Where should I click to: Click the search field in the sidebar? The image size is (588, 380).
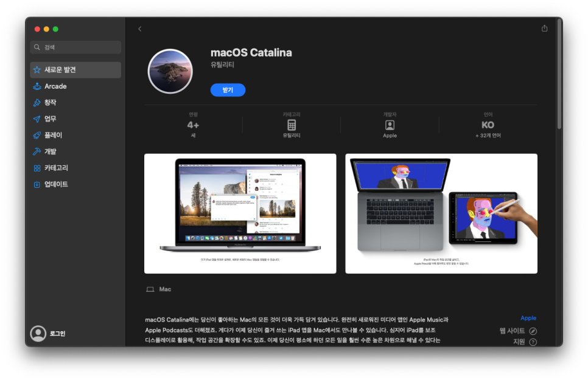[75, 47]
